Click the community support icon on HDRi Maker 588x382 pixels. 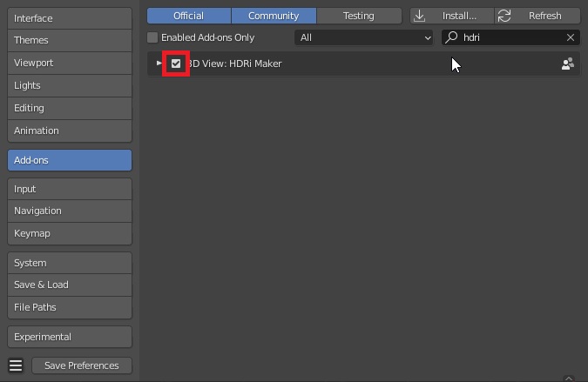(568, 64)
